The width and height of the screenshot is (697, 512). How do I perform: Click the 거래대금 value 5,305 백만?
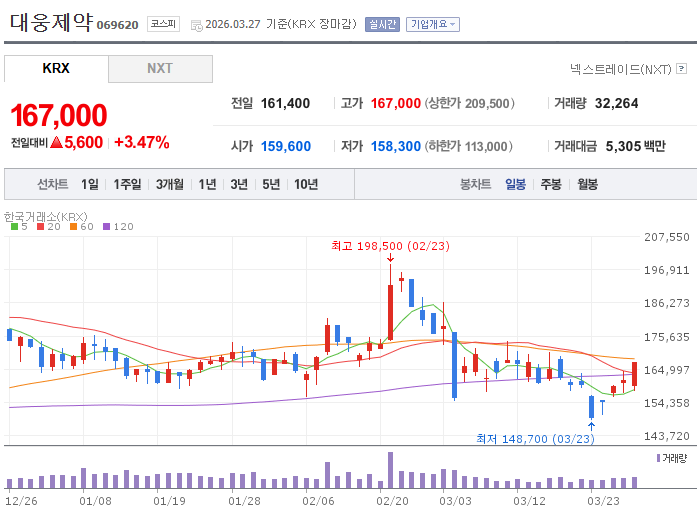636,146
